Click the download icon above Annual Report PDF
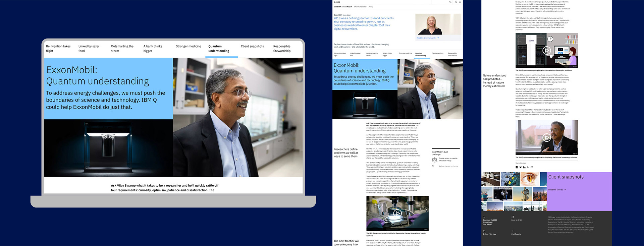 tap(484, 217)
